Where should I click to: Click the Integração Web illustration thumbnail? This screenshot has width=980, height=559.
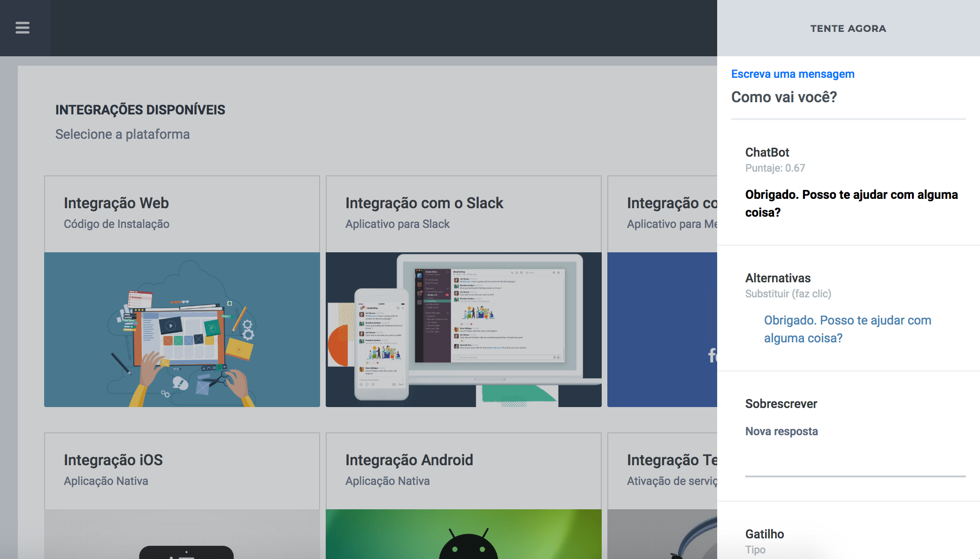[x=182, y=330]
